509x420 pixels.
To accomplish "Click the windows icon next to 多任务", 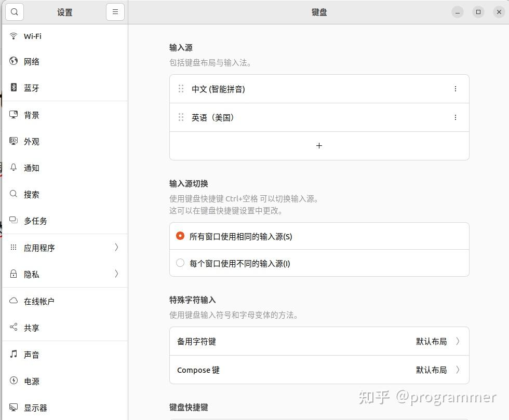I will (x=14, y=220).
